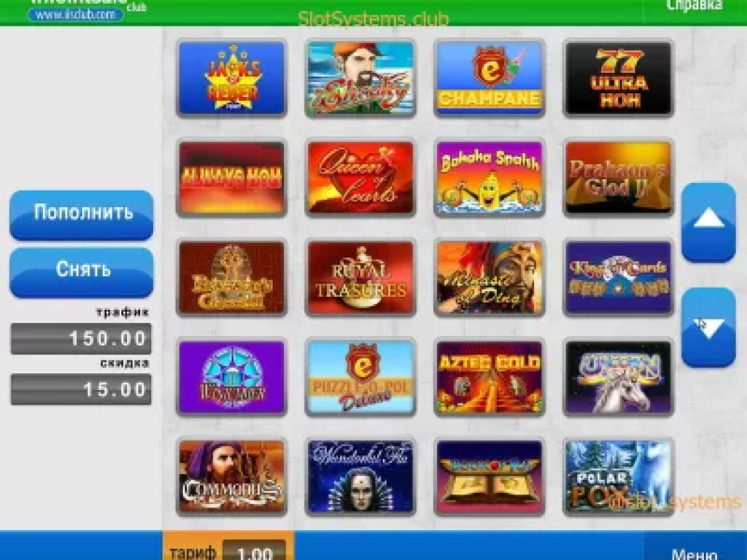Open the Меню item in bottom bar
The height and width of the screenshot is (560, 747).
[694, 554]
